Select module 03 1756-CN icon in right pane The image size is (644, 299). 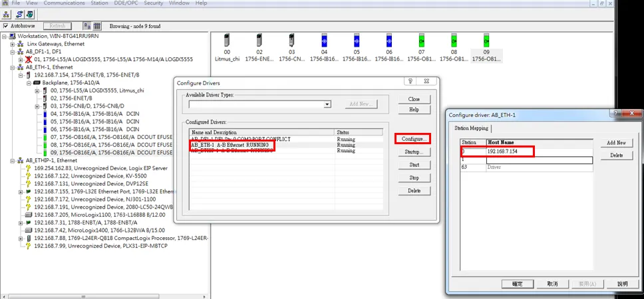[x=291, y=40]
